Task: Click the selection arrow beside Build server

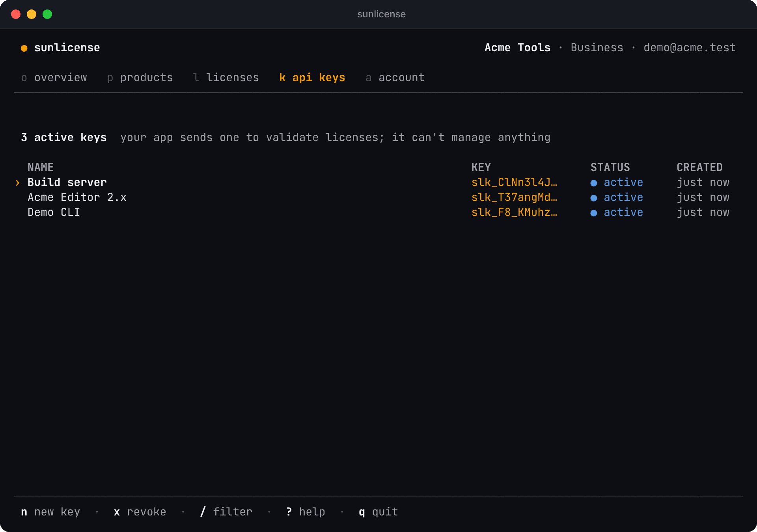Action: click(17, 183)
